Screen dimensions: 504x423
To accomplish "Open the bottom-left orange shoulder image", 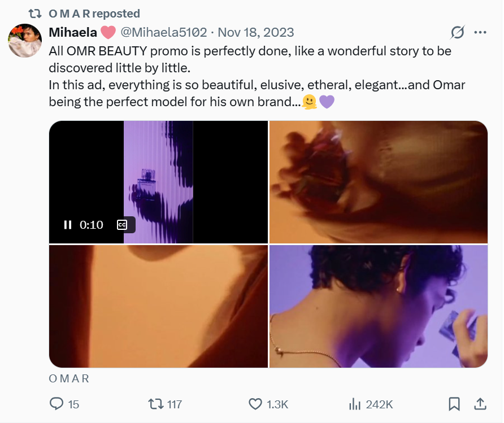I will tap(158, 306).
